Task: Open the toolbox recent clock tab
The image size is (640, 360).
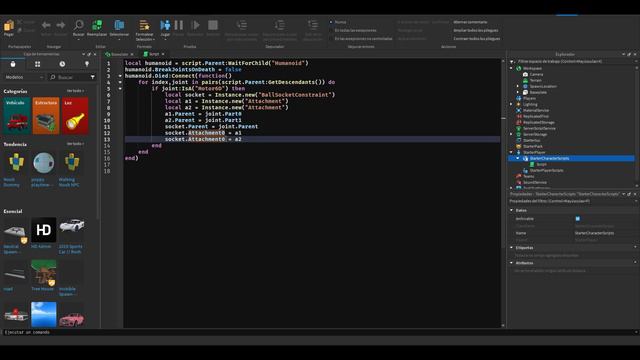Action: click(62, 64)
